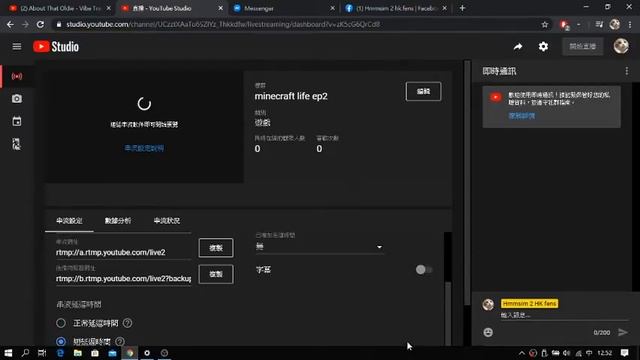Switch to the 串流設定 tab
This screenshot has width=640, height=360.
69,221
